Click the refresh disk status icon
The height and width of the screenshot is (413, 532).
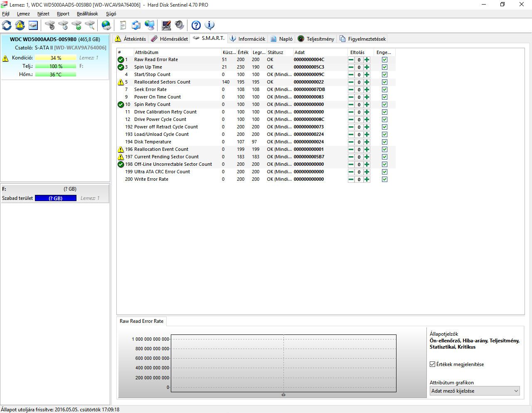pyautogui.click(x=7, y=25)
